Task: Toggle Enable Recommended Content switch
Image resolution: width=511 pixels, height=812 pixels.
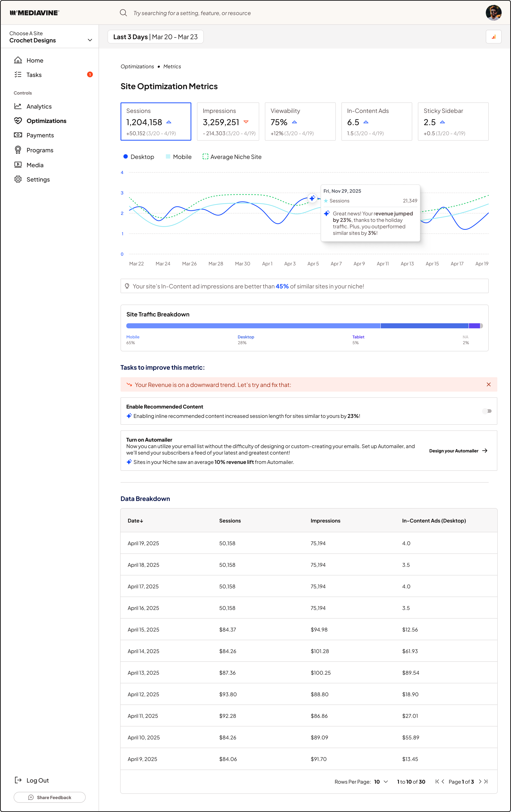Action: pyautogui.click(x=487, y=411)
